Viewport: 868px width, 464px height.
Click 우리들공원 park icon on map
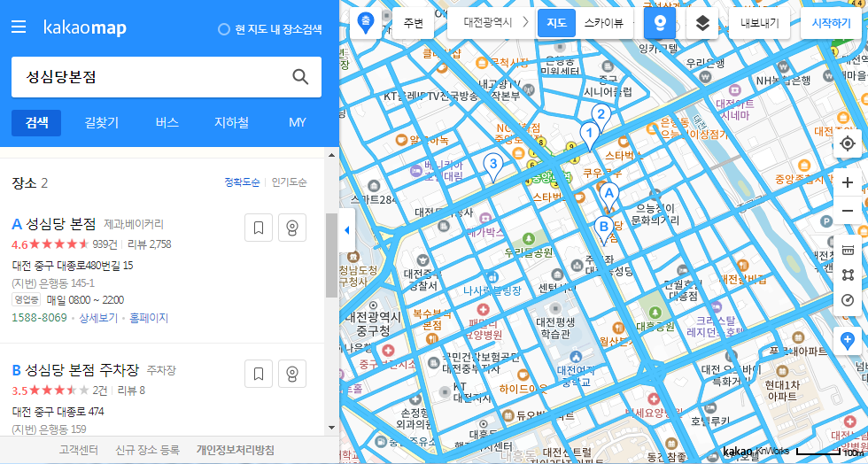pyautogui.click(x=528, y=239)
